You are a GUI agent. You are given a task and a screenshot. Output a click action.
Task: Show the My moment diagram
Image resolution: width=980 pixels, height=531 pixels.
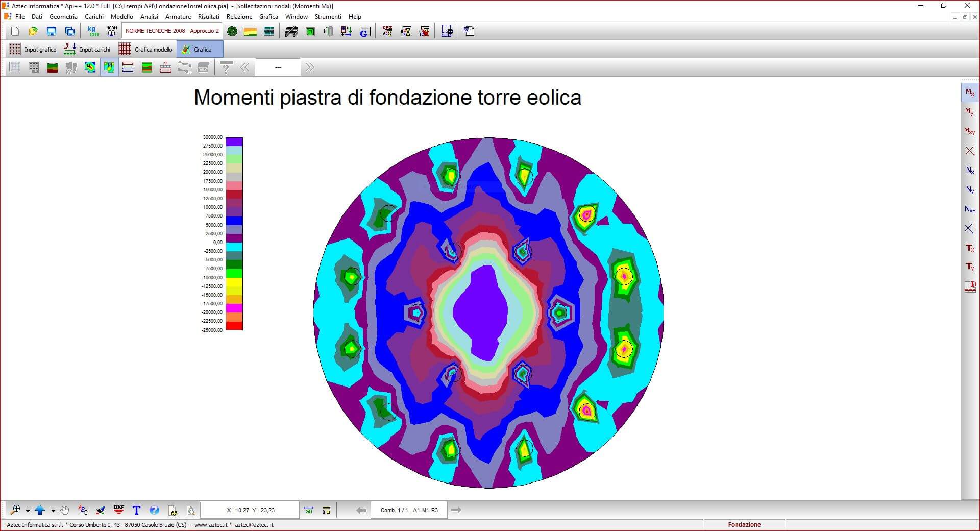tap(969, 112)
